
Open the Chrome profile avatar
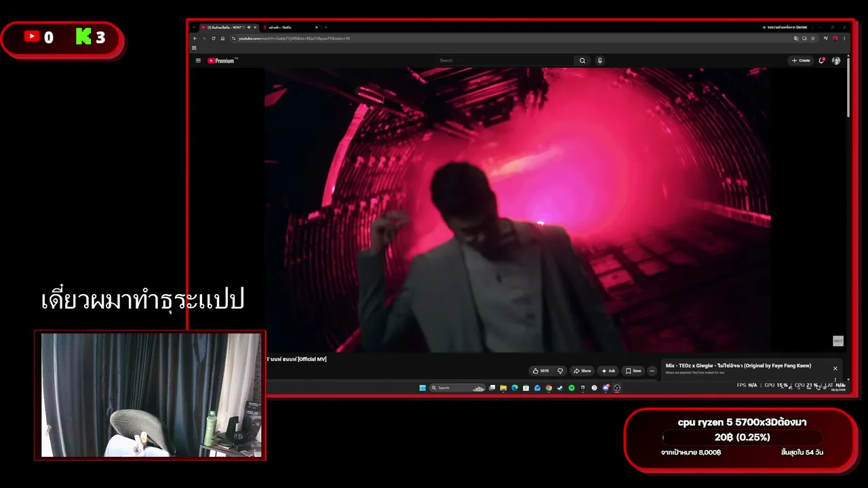pyautogui.click(x=835, y=38)
